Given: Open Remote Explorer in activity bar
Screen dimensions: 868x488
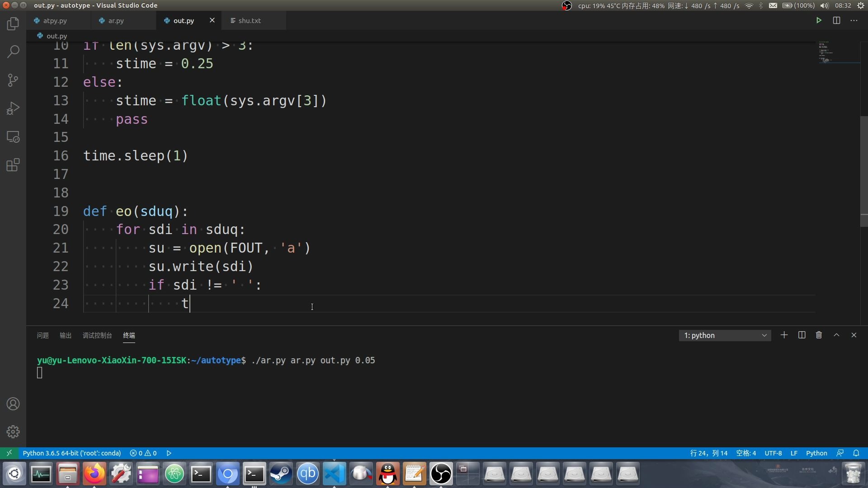Looking at the screenshot, I should coord(13,137).
